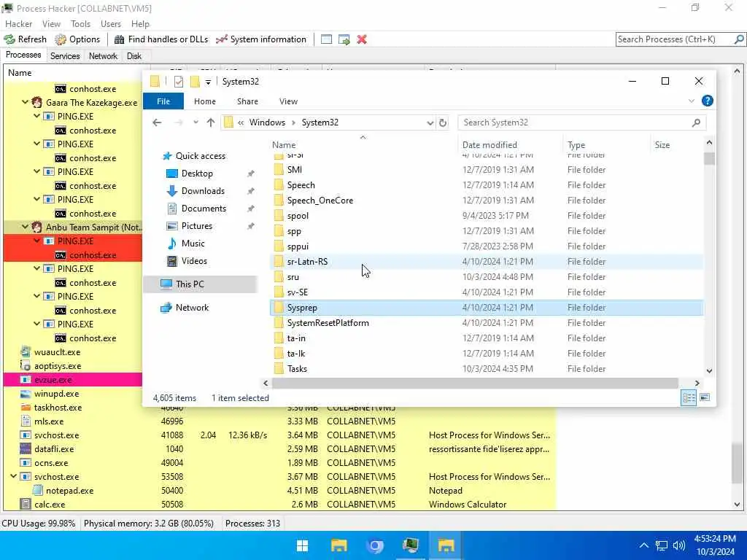Switch to the Disk tab
This screenshot has width=747, height=560.
point(134,55)
